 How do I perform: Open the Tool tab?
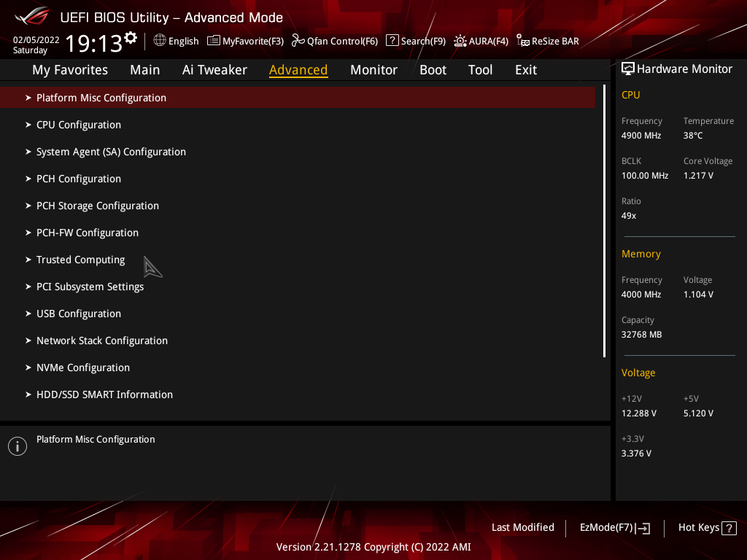(x=480, y=70)
